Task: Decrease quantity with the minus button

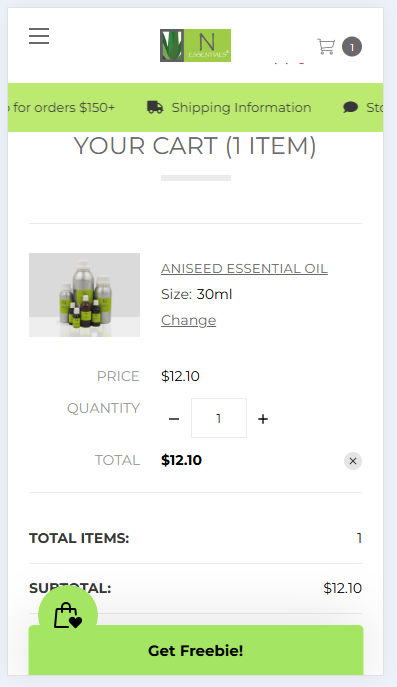Action: [x=174, y=419]
